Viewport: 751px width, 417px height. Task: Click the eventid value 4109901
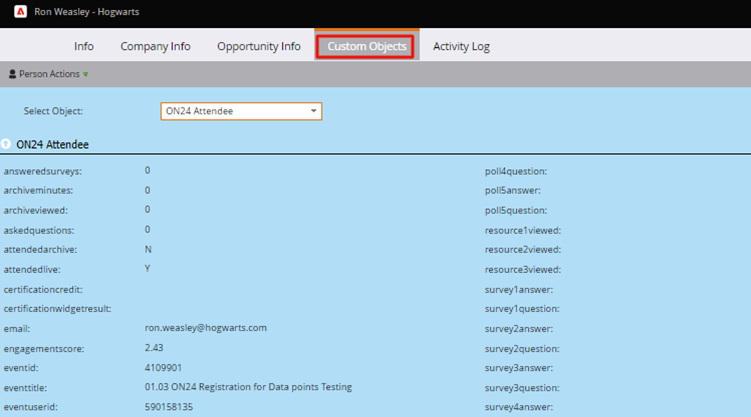[163, 368]
